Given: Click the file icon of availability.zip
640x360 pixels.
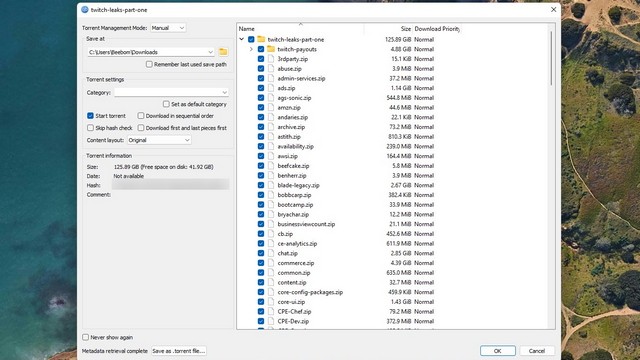Looking at the screenshot, I should (271, 146).
